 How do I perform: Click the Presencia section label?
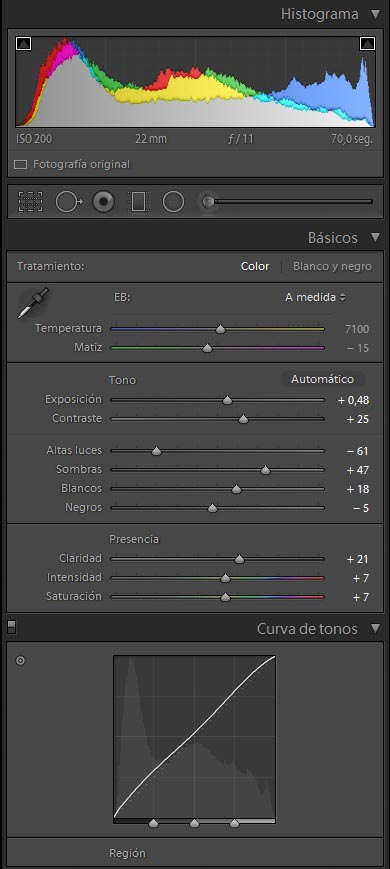[134, 539]
